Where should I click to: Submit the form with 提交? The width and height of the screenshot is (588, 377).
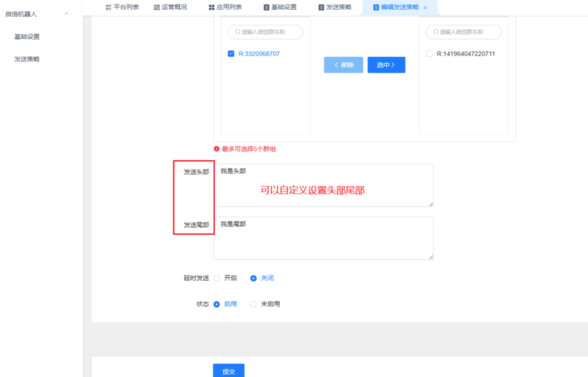(229, 371)
